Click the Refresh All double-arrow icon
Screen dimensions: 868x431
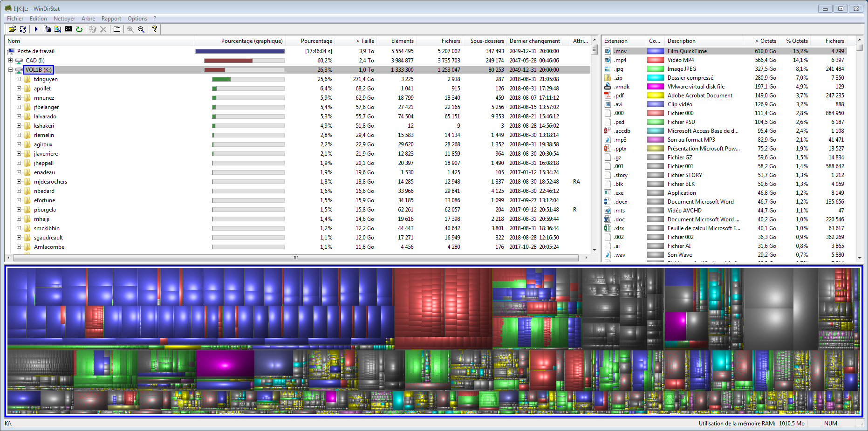tap(23, 29)
